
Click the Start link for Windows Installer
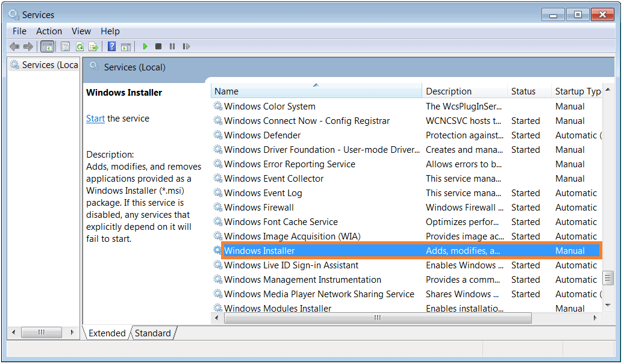(x=95, y=119)
